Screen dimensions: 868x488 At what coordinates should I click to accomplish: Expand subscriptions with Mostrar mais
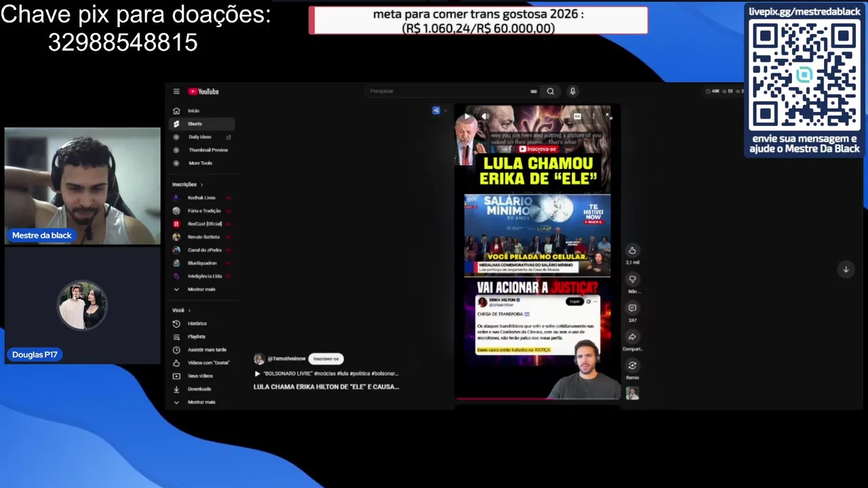201,289
